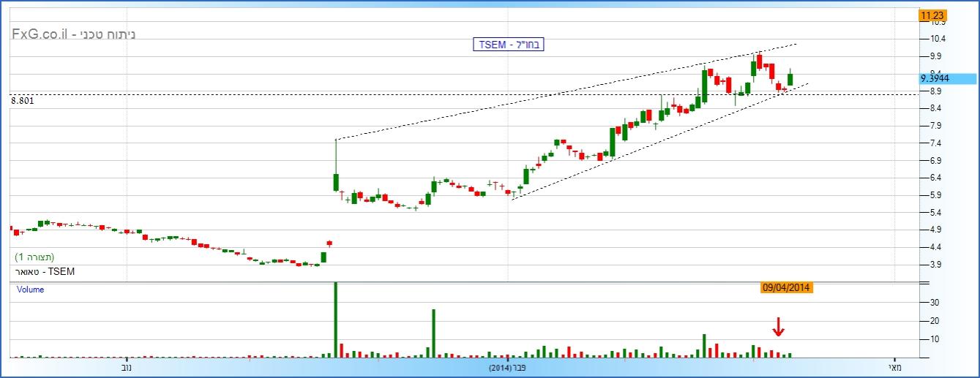Click the FxG.co.il watermark text
The height and width of the screenshot is (378, 980).
click(73, 34)
